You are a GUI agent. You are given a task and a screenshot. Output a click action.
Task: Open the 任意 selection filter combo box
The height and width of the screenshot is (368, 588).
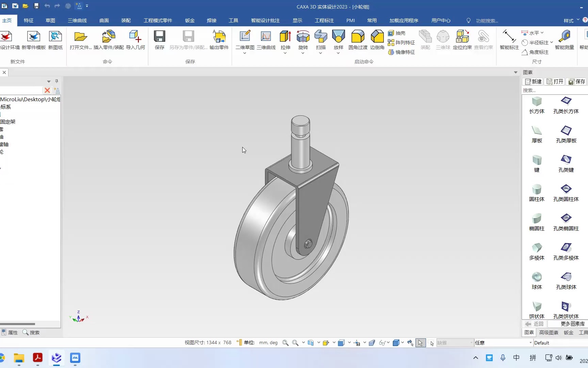[503, 343]
